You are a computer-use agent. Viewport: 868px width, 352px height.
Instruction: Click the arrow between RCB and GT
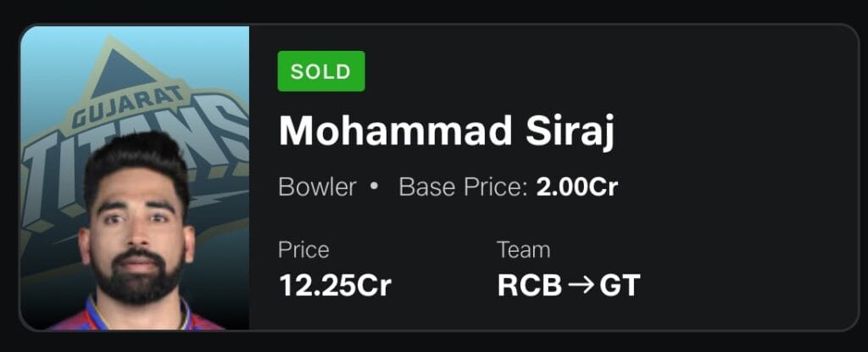click(581, 286)
